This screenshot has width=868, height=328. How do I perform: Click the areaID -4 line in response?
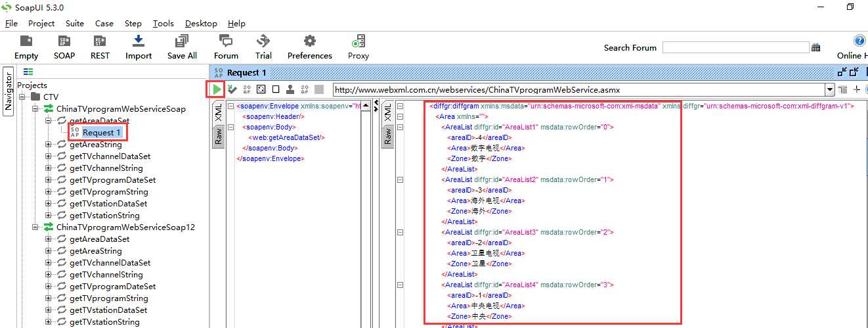(479, 137)
